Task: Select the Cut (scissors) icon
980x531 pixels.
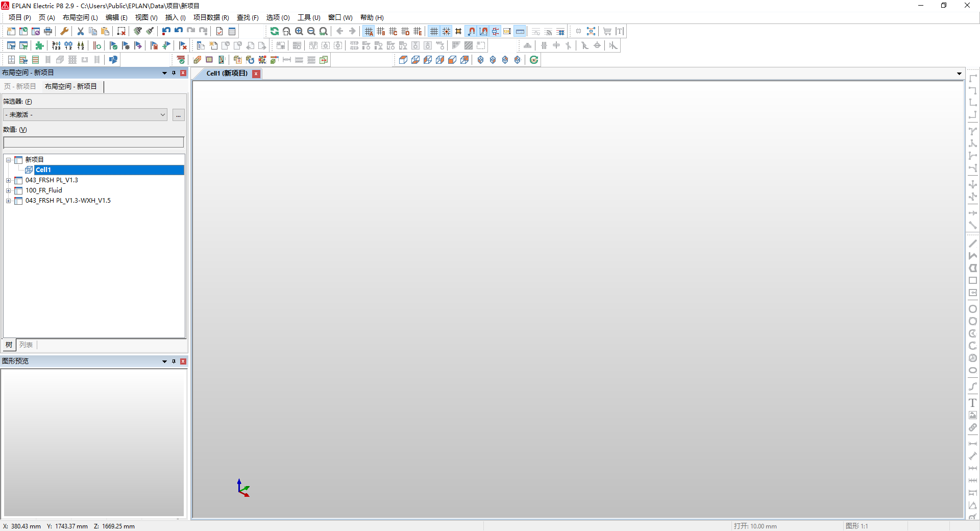Action: pyautogui.click(x=80, y=31)
